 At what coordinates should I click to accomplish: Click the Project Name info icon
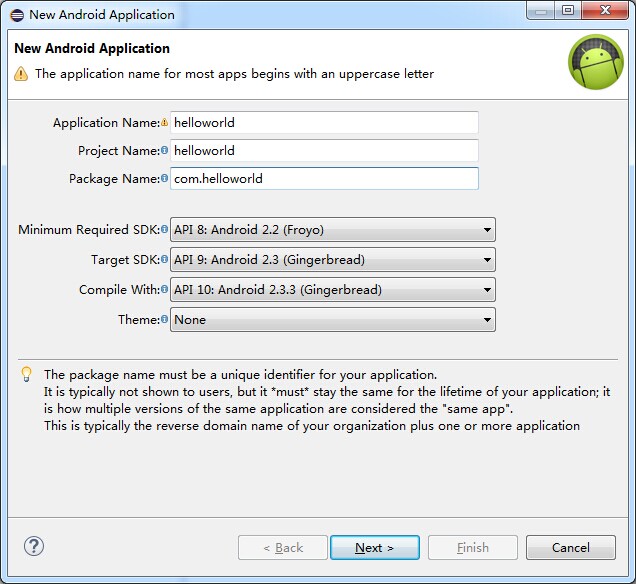point(164,150)
